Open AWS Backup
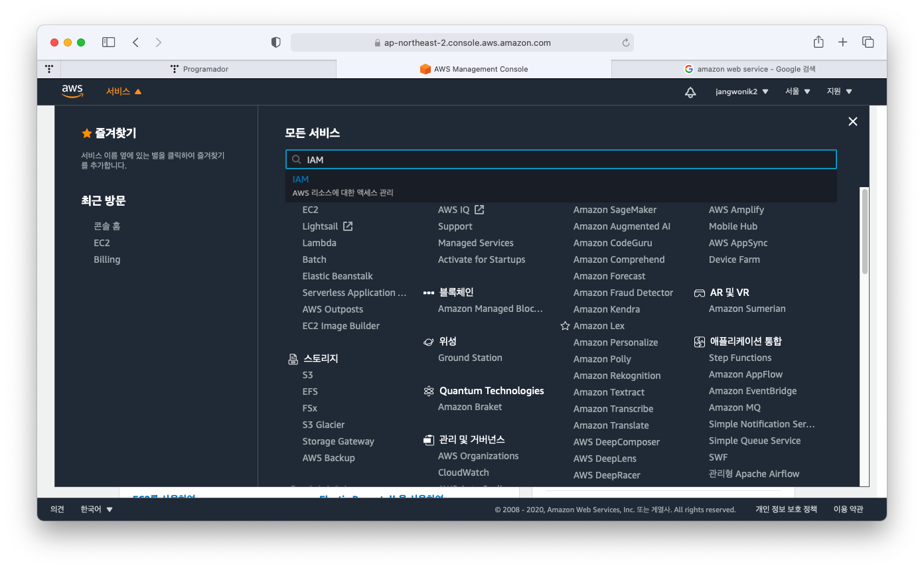Screen dimensions: 924x570 coord(329,458)
